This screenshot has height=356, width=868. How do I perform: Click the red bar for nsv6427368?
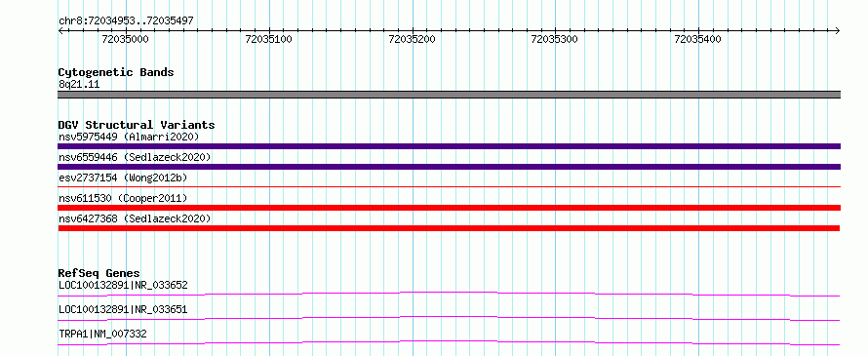click(x=449, y=228)
